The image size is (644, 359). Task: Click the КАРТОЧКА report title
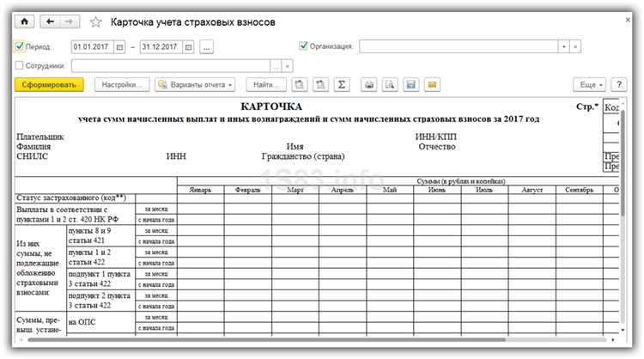tap(271, 106)
